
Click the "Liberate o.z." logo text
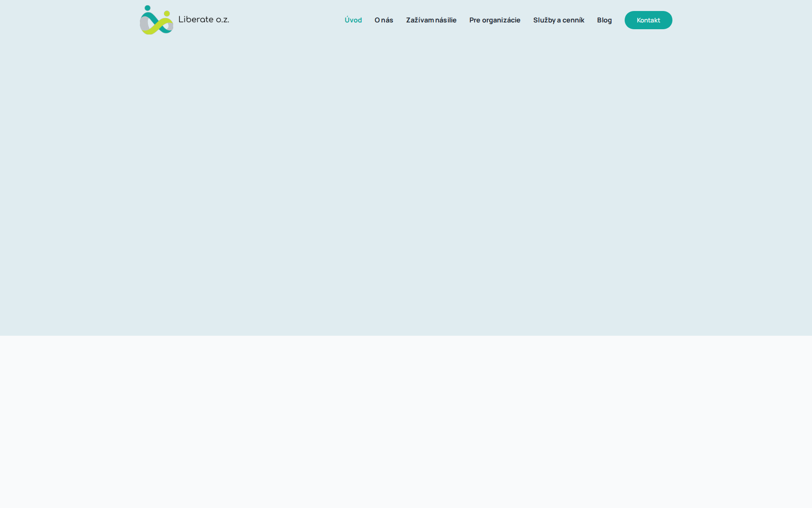coord(203,19)
